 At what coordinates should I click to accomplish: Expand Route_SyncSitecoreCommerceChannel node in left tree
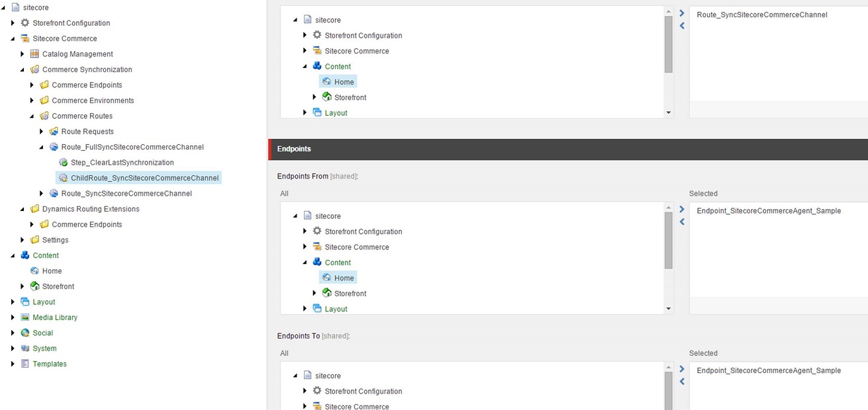[42, 194]
